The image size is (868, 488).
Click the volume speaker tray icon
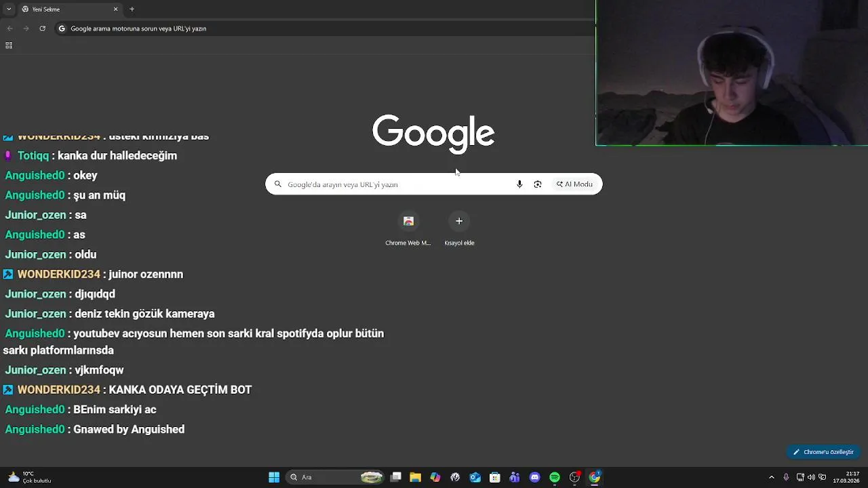click(x=811, y=477)
